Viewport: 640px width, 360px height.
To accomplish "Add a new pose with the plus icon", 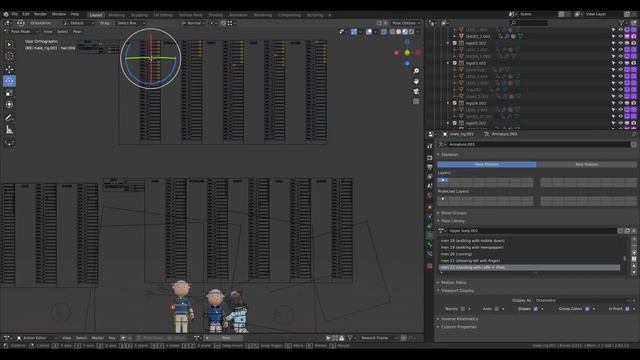I will (634, 239).
